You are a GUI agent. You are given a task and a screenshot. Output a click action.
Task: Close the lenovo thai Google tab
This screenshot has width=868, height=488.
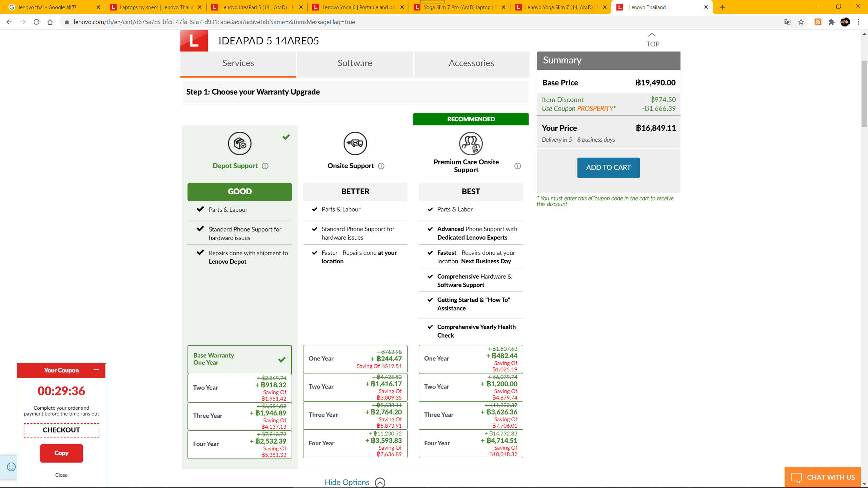pyautogui.click(x=98, y=7)
